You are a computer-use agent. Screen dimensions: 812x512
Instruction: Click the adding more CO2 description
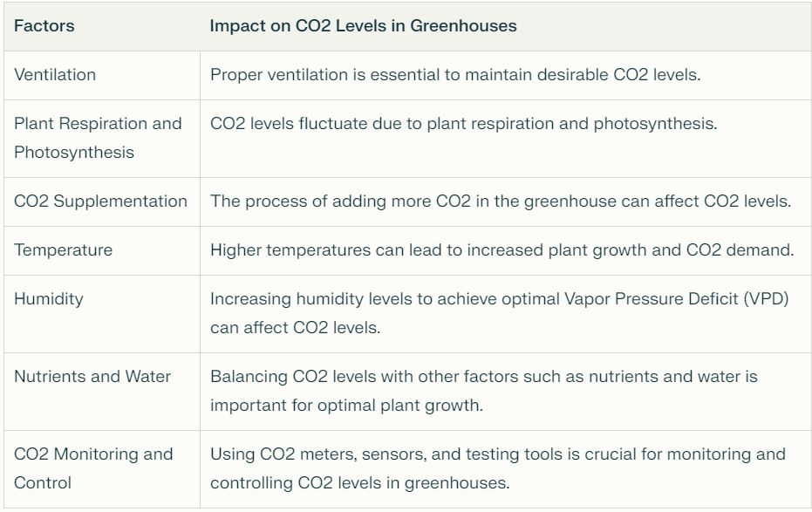click(500, 201)
